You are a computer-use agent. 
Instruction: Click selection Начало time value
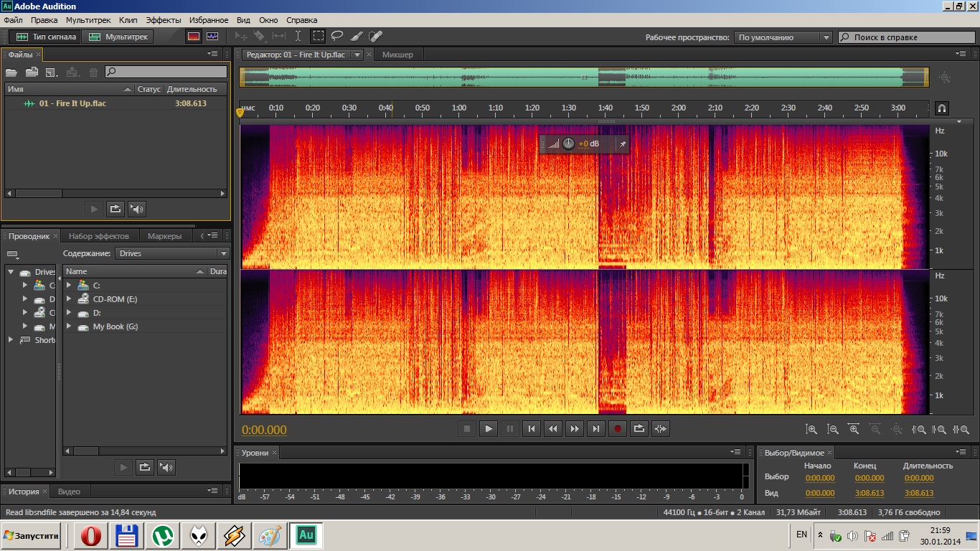click(820, 478)
